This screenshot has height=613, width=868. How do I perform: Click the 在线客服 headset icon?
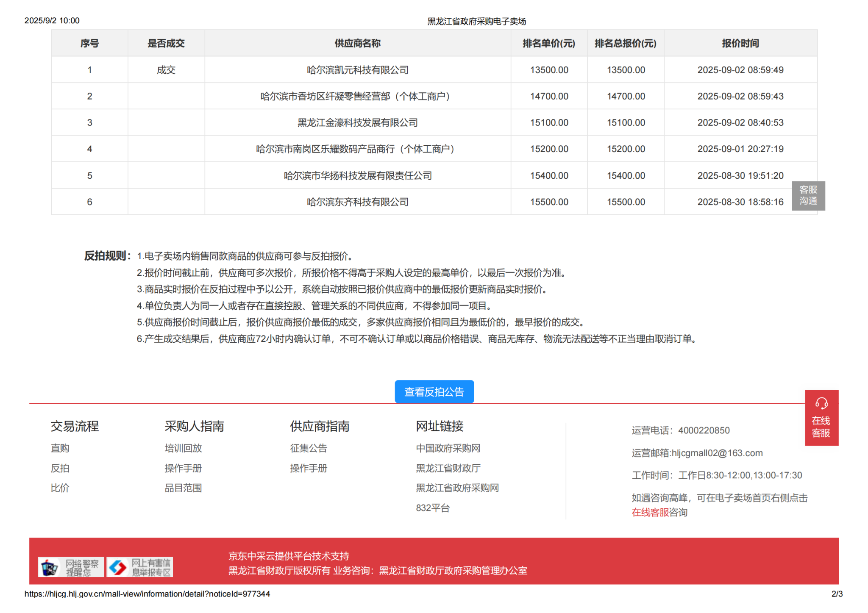coord(821,403)
